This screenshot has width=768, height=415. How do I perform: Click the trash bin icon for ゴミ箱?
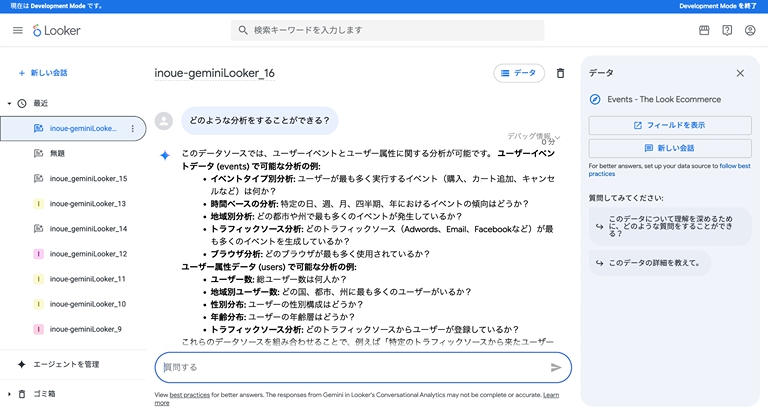click(22, 394)
